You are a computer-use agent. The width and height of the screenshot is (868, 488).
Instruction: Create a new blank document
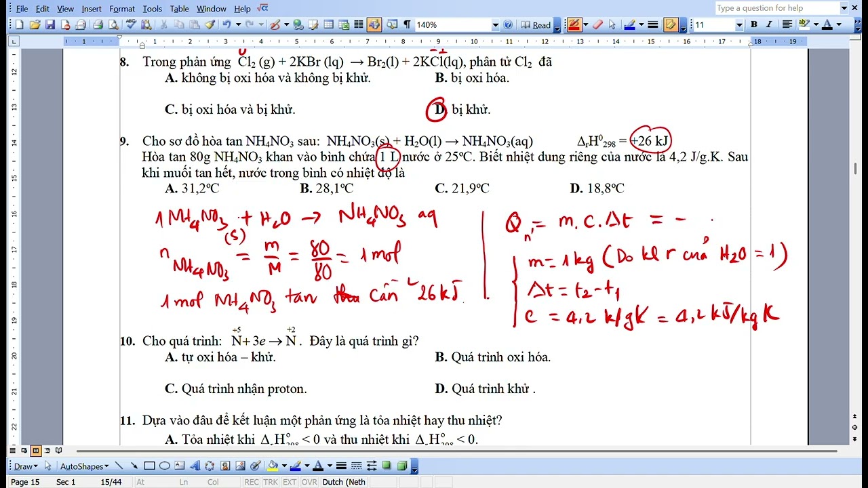click(x=20, y=24)
